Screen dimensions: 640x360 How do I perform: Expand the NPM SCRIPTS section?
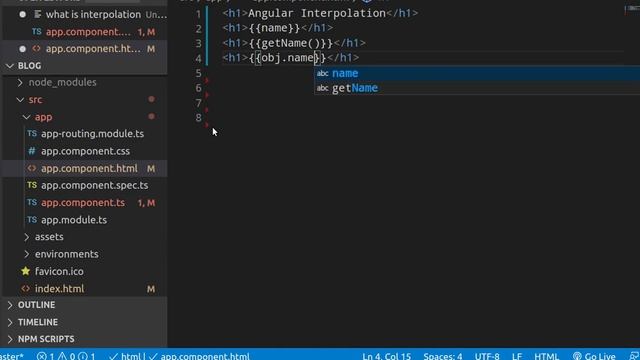[46, 339]
